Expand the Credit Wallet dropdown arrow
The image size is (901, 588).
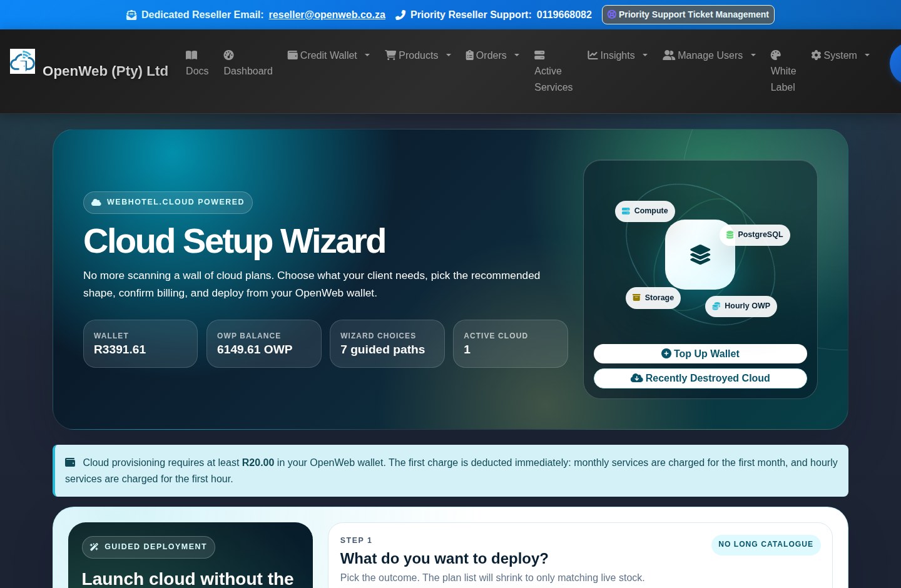pyautogui.click(x=367, y=55)
